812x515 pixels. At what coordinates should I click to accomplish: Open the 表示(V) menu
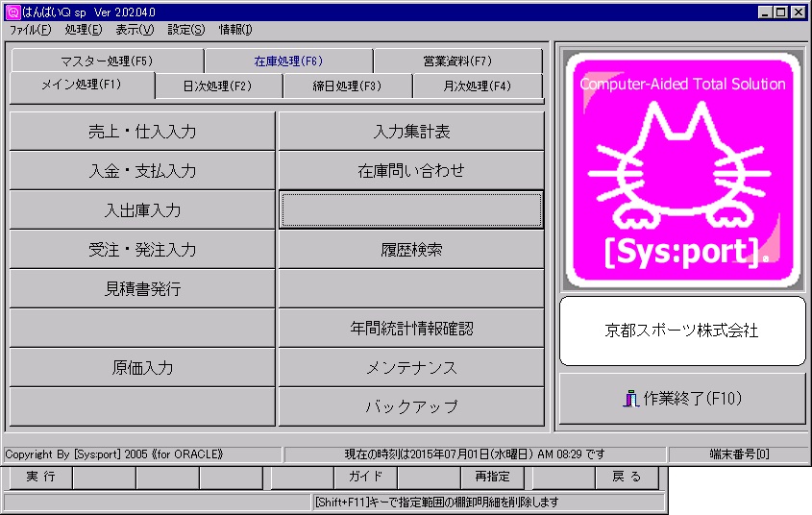pyautogui.click(x=135, y=30)
